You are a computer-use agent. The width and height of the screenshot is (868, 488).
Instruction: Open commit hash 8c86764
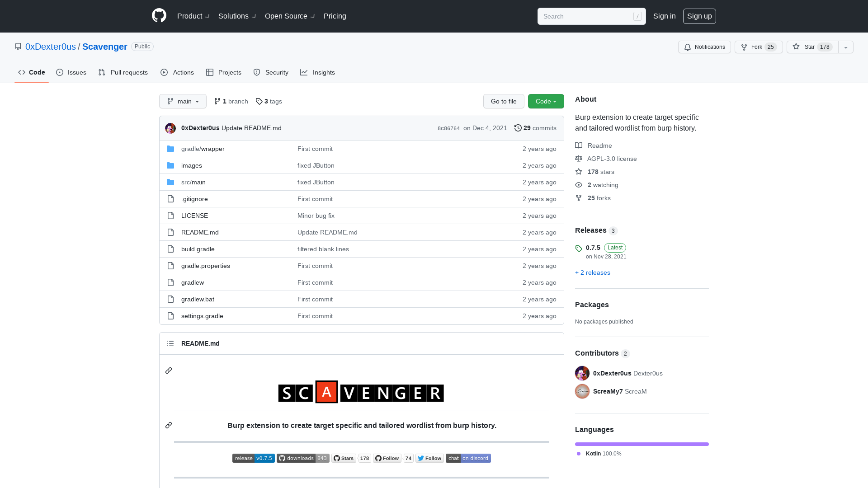pyautogui.click(x=448, y=128)
